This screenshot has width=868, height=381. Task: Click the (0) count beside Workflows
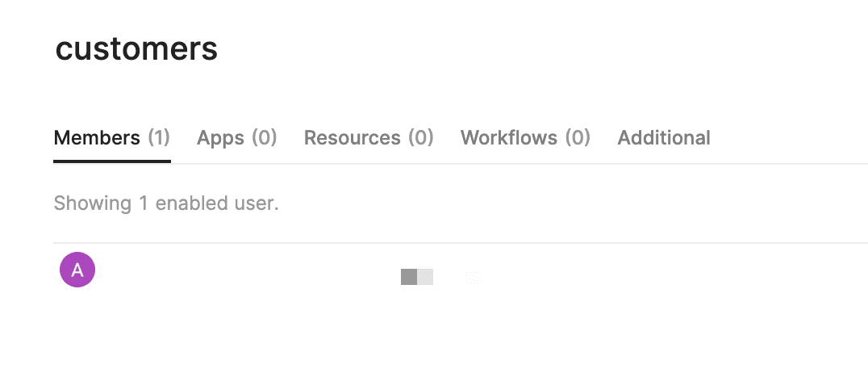point(577,138)
